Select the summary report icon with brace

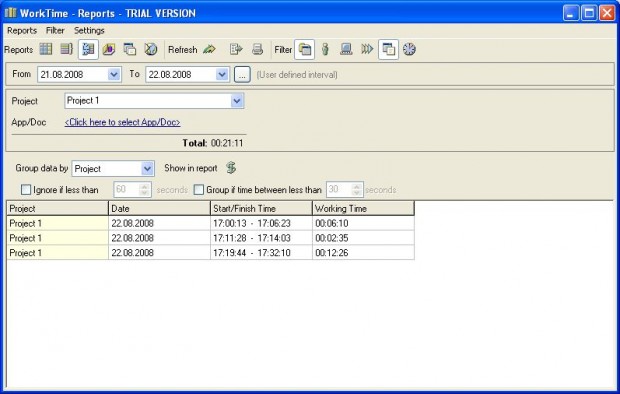click(67, 49)
